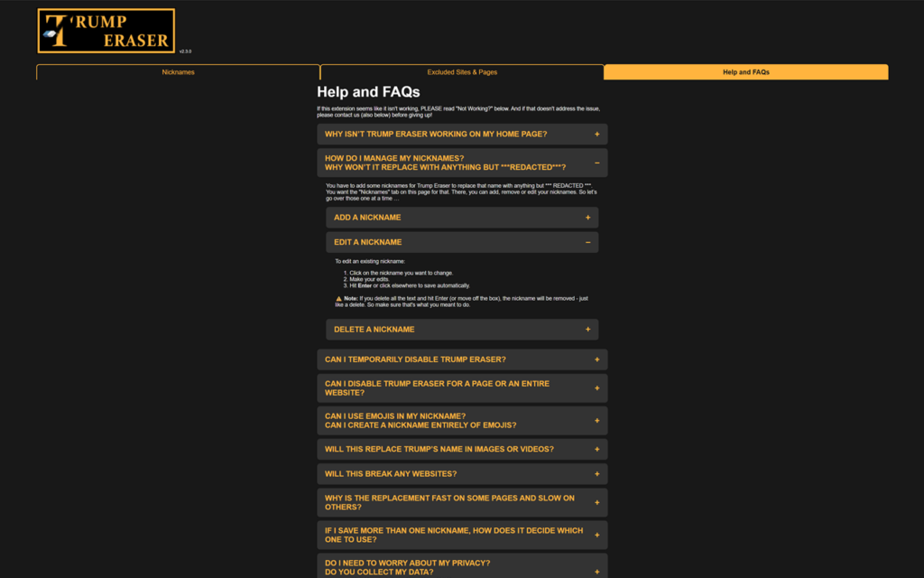924x578 pixels.
Task: Expand Will This Break Any Websites question
Action: tap(462, 474)
